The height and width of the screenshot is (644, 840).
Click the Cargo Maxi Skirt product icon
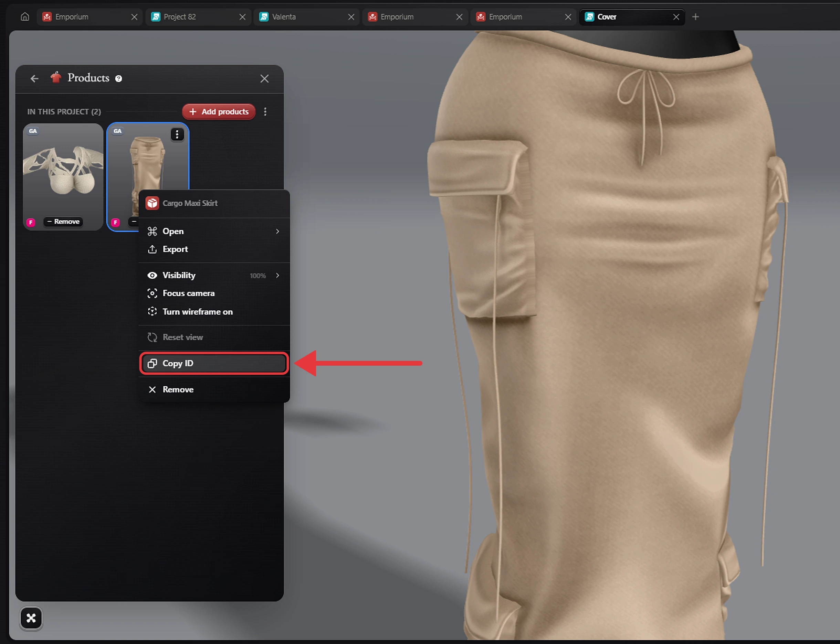tap(152, 203)
